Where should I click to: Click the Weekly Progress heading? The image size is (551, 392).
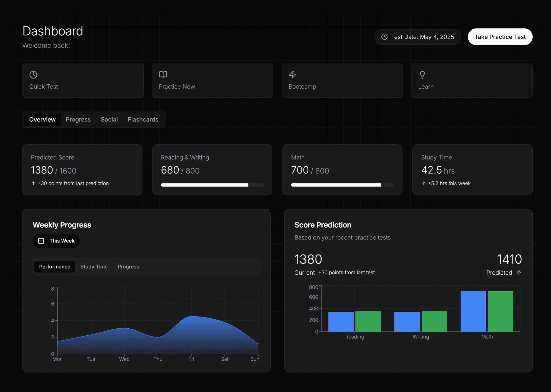pos(62,225)
